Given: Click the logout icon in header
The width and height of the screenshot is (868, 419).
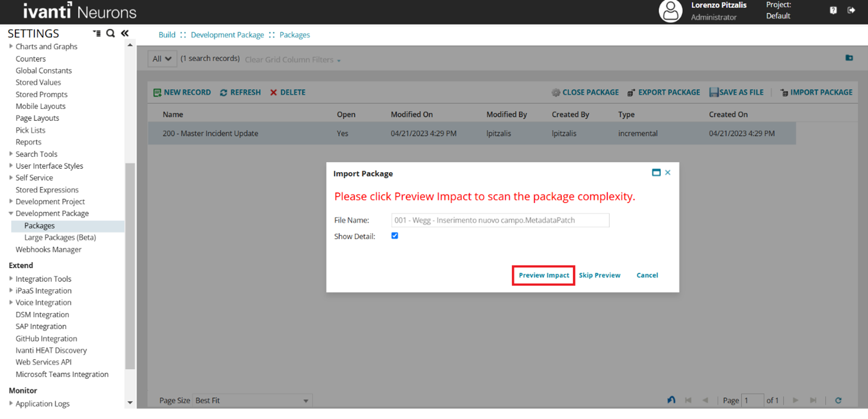Looking at the screenshot, I should pos(851,10).
